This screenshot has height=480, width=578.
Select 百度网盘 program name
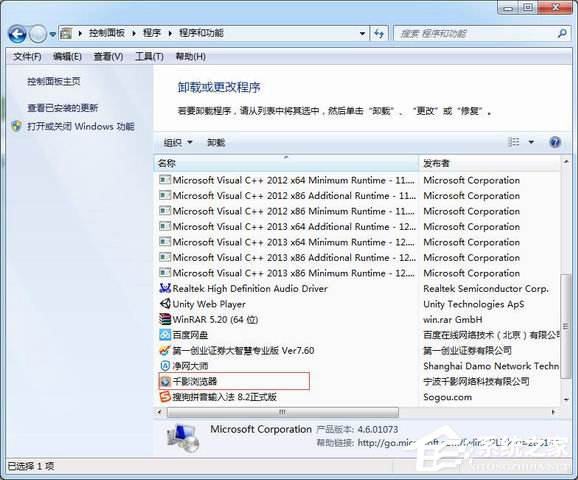coord(190,335)
